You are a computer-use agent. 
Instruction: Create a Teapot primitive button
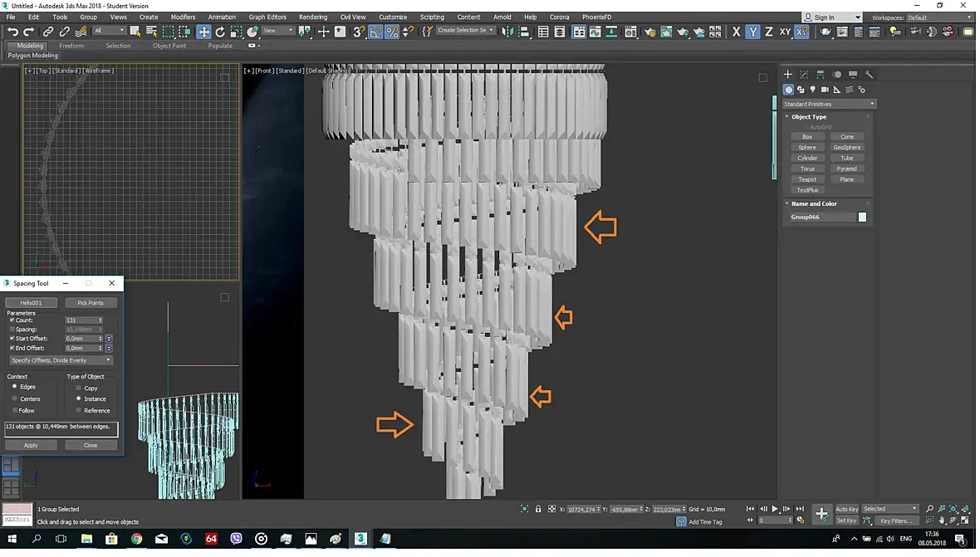pos(806,179)
